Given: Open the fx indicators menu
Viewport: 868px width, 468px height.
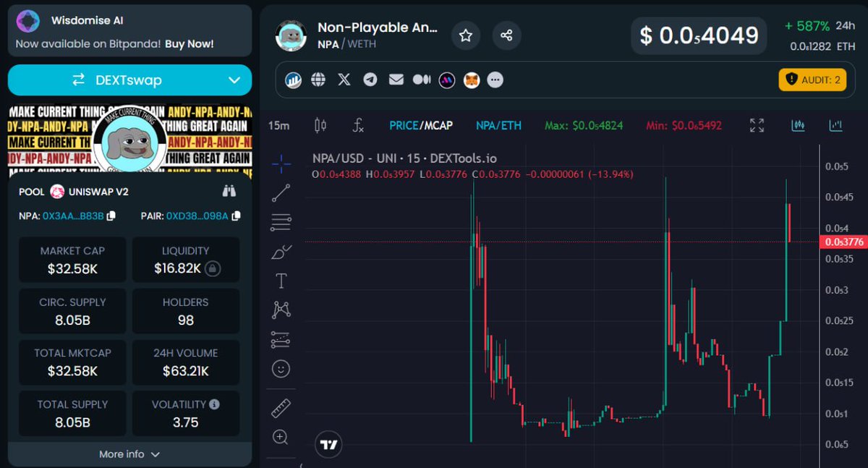Looking at the screenshot, I should click(x=358, y=125).
